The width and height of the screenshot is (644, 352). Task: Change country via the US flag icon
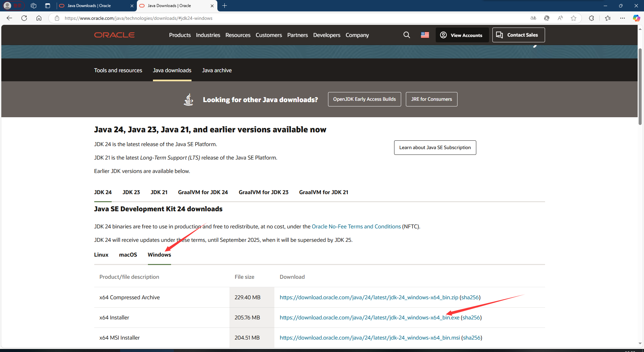click(425, 35)
